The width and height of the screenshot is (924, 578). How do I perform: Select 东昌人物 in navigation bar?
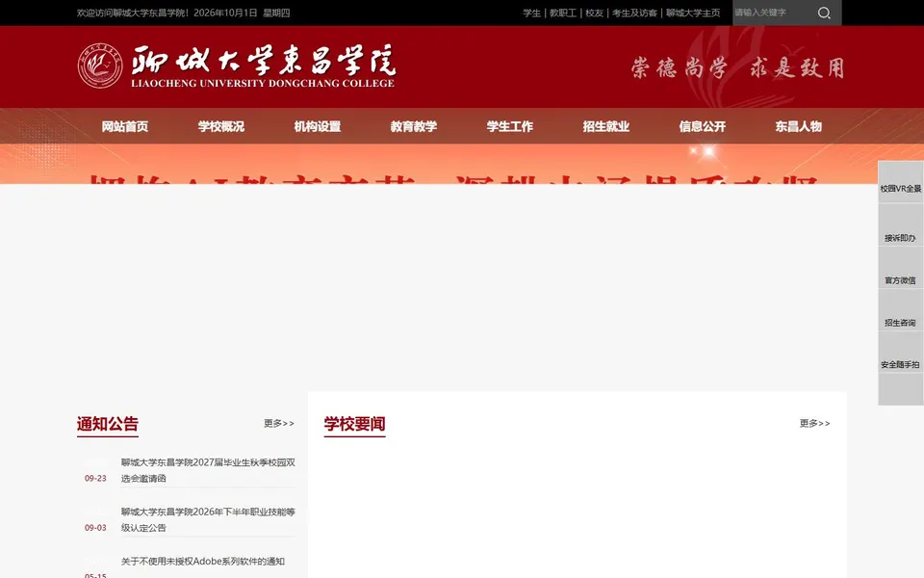coord(799,126)
